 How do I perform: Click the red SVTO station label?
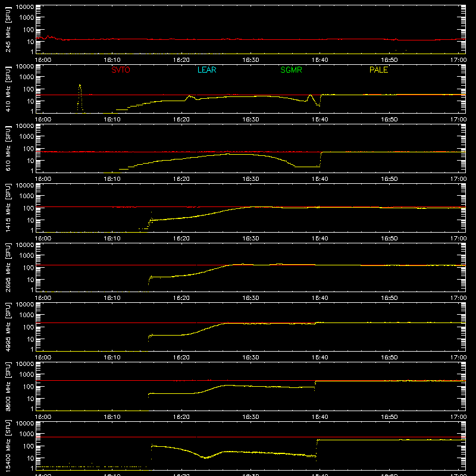point(121,70)
